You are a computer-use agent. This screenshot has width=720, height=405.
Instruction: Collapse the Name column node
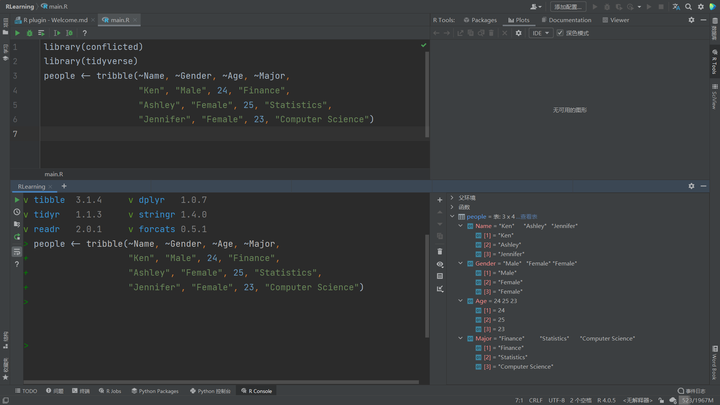(461, 226)
